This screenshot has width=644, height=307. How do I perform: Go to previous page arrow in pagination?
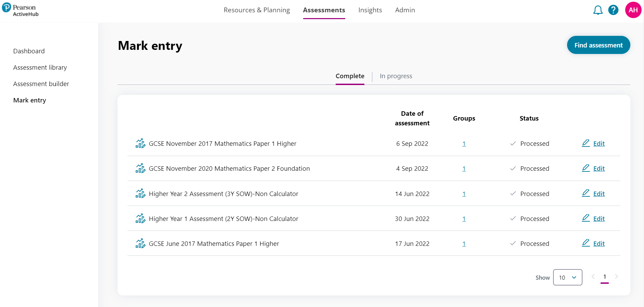coord(593,277)
